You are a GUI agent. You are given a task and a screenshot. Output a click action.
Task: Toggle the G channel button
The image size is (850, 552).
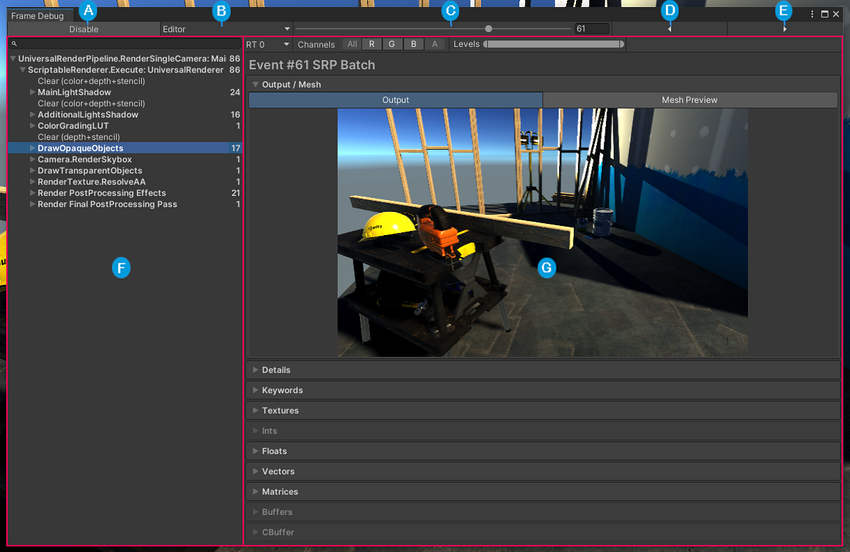click(x=392, y=45)
